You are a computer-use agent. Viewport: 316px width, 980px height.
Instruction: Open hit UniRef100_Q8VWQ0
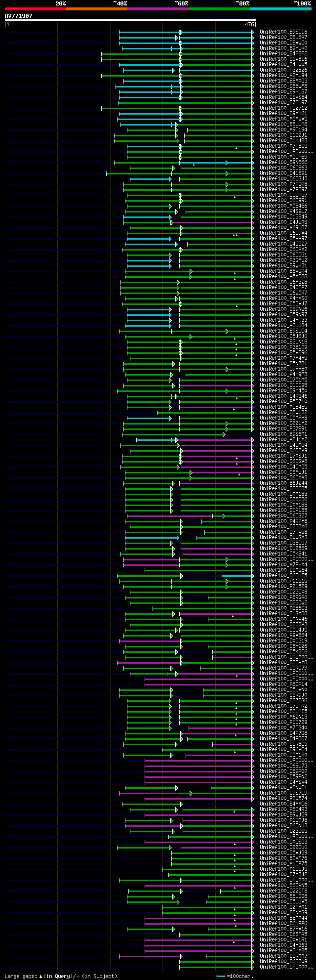pos(283,43)
